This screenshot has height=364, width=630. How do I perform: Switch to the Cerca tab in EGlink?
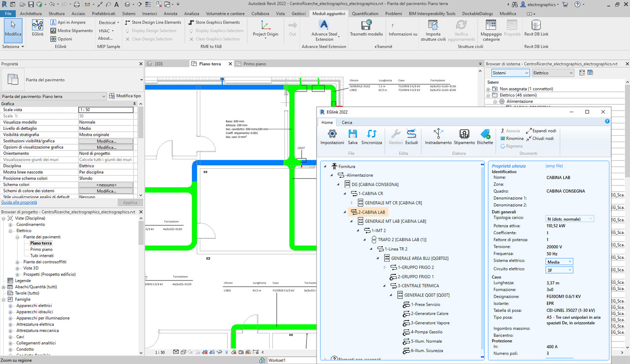[x=347, y=122]
